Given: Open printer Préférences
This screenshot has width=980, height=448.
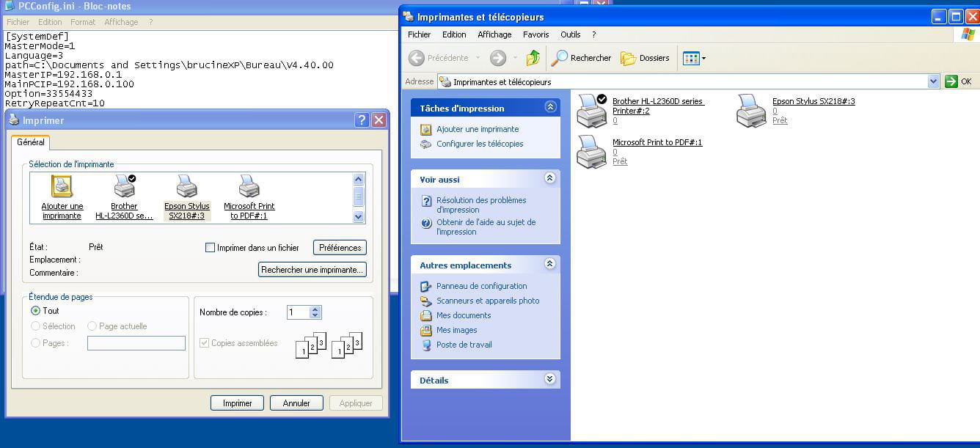Looking at the screenshot, I should coord(340,248).
